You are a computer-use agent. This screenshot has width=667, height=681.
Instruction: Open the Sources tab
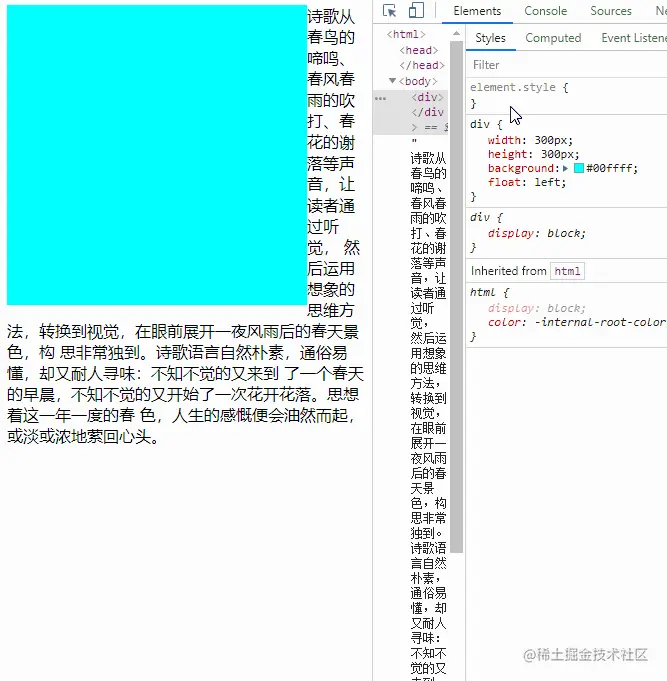point(611,11)
